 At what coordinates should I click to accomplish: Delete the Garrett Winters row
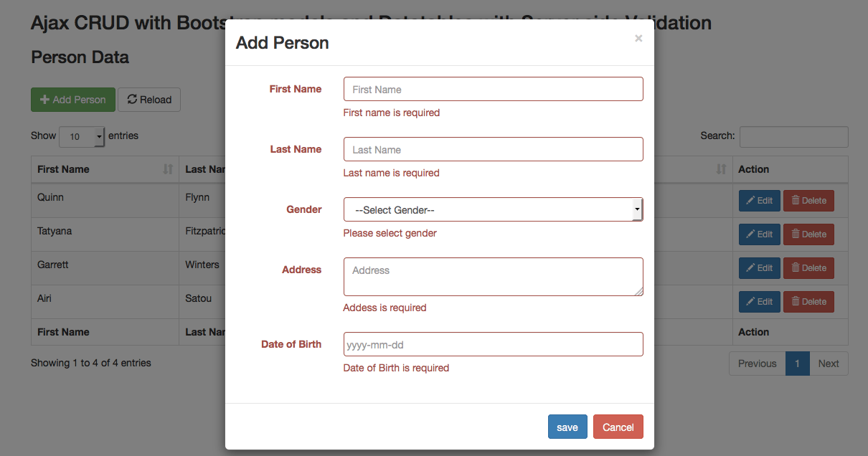click(808, 268)
